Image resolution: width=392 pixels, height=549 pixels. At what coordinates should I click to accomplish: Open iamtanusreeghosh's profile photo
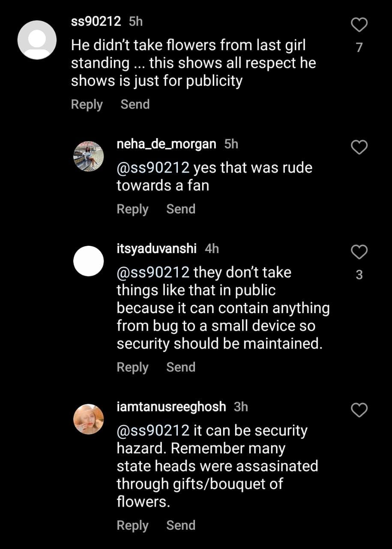[89, 419]
